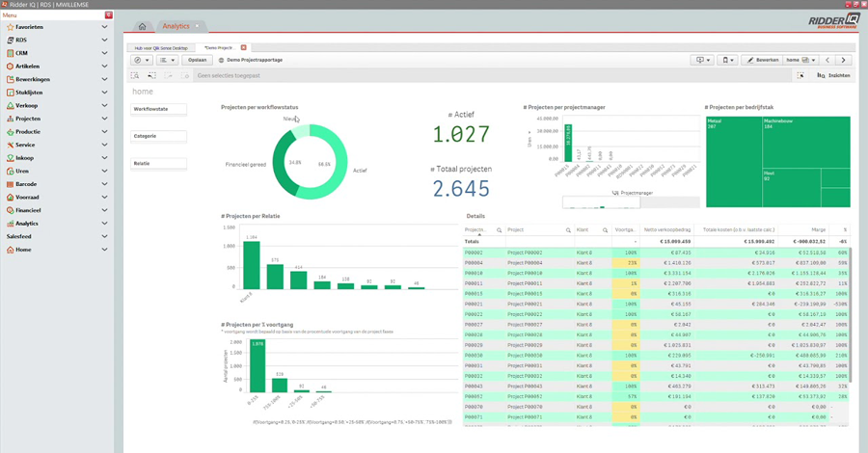This screenshot has width=868, height=453.
Task: Open the storytelling presentation dropdown
Action: tap(702, 60)
